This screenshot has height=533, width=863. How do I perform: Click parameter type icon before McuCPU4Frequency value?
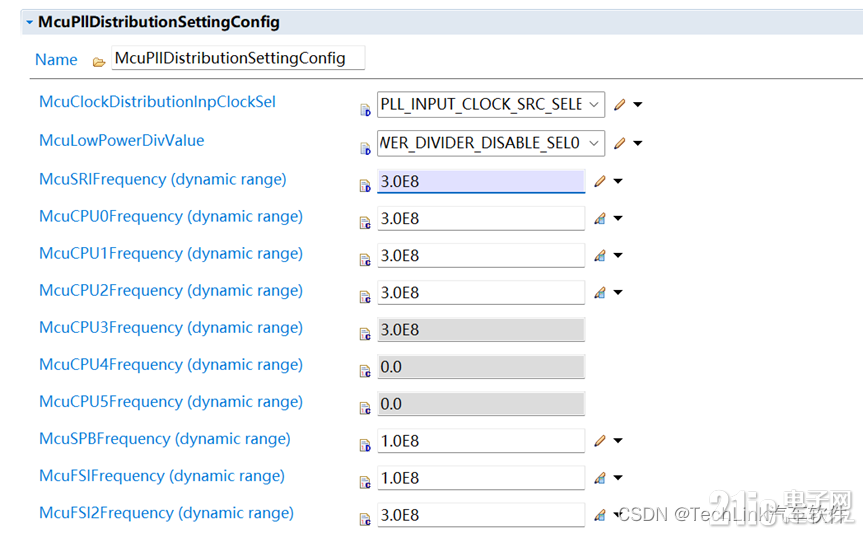[x=365, y=371]
